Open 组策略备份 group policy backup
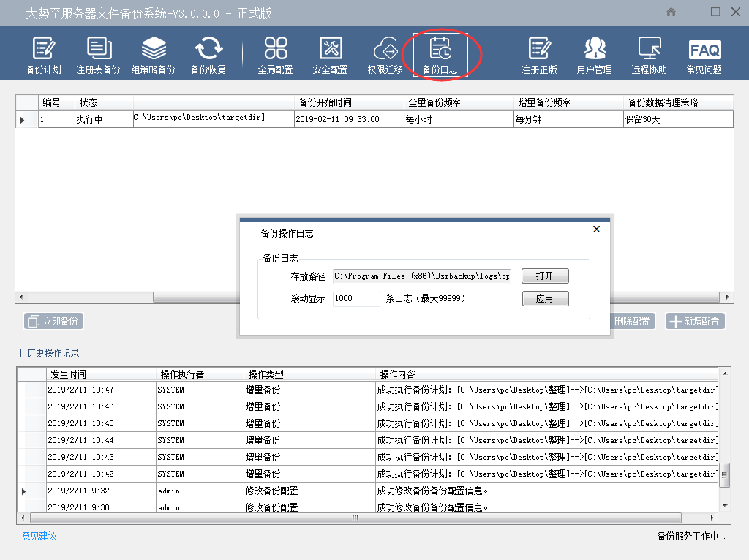749x560 pixels. pyautogui.click(x=153, y=56)
